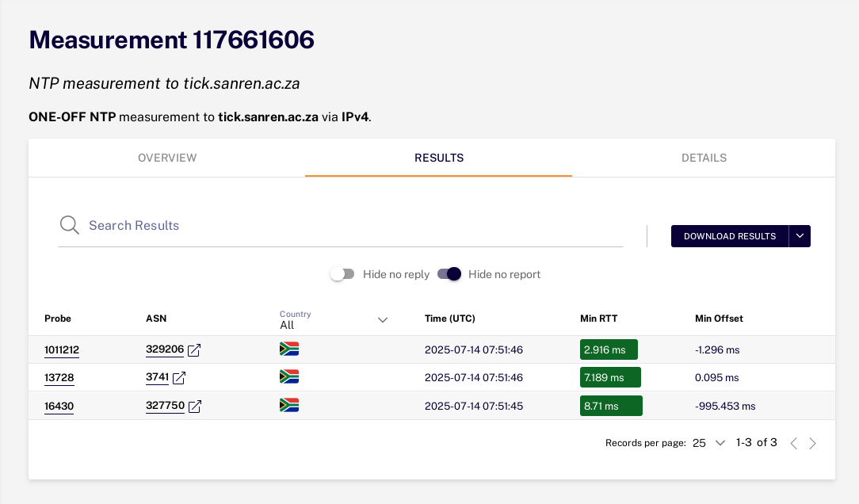Open external link icon beside ASN 329206
The image size is (859, 504).
coord(194,350)
